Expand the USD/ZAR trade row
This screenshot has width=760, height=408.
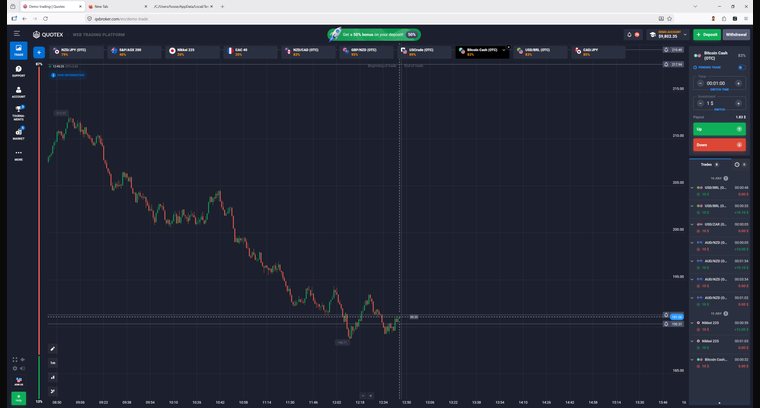pos(692,224)
